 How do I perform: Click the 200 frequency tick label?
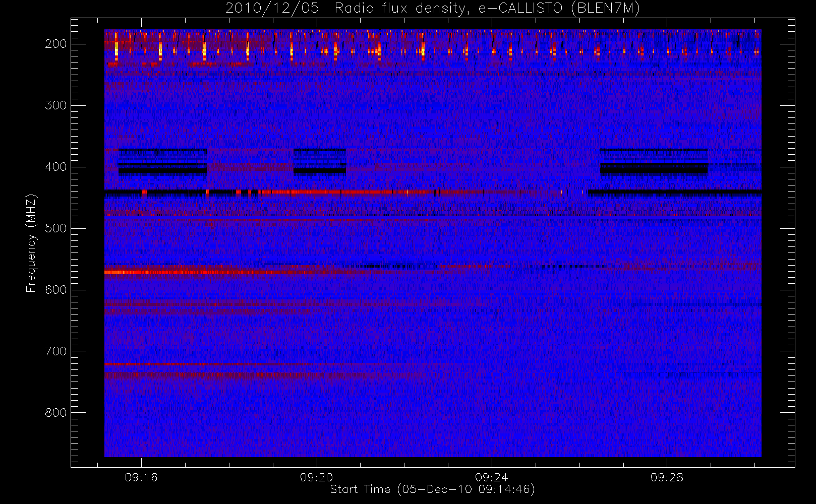tap(55, 44)
